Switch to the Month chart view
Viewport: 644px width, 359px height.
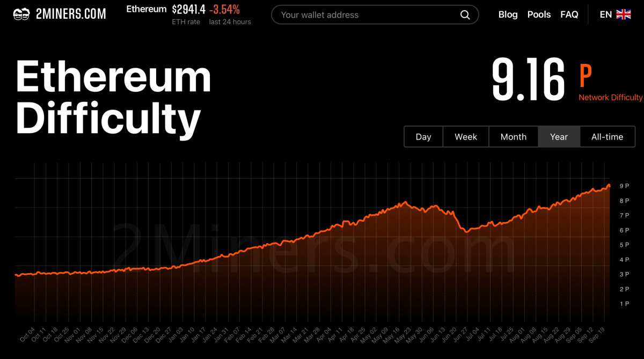coord(513,136)
